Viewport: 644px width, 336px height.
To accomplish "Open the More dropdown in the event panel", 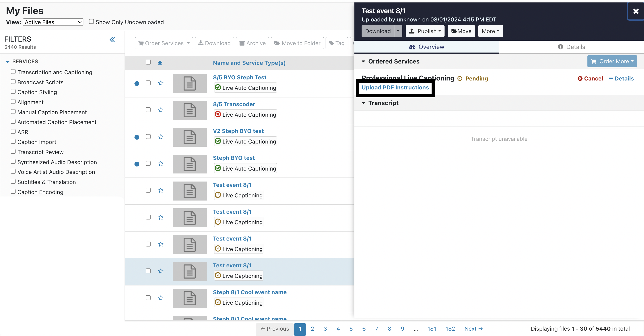I will pyautogui.click(x=490, y=31).
